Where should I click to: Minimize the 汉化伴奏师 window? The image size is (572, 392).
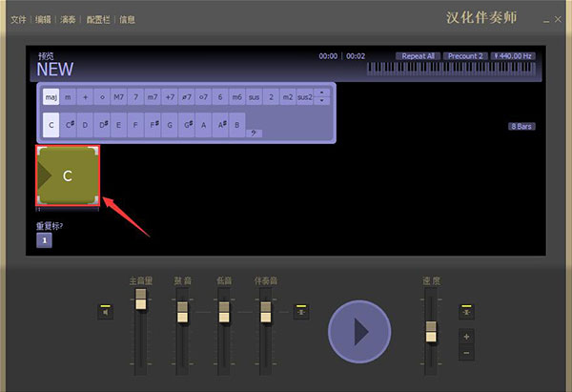(546, 20)
